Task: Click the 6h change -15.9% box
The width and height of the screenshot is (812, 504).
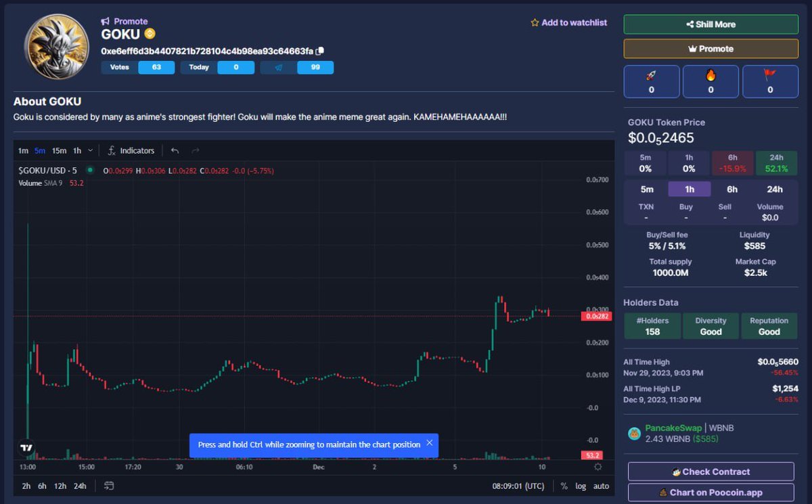Action: click(732, 163)
